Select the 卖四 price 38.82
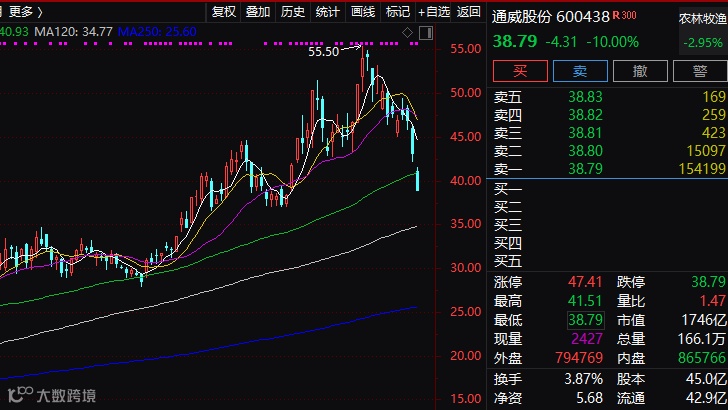This screenshot has width=728, height=410. (585, 115)
